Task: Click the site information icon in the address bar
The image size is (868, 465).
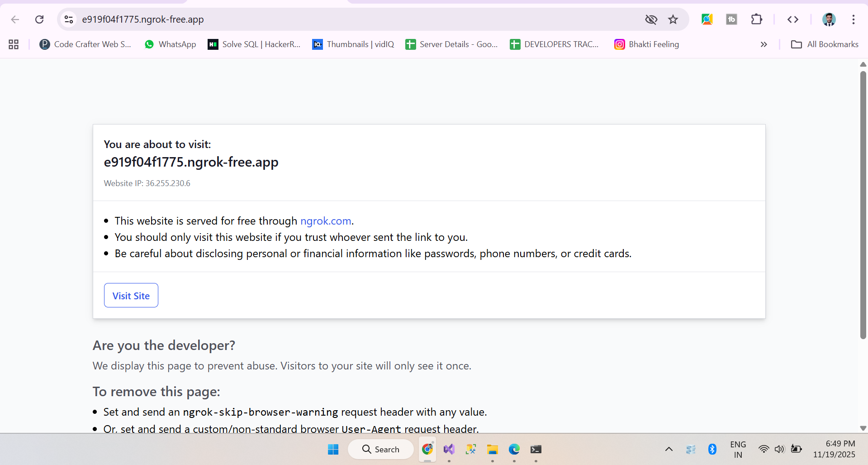Action: pyautogui.click(x=69, y=19)
